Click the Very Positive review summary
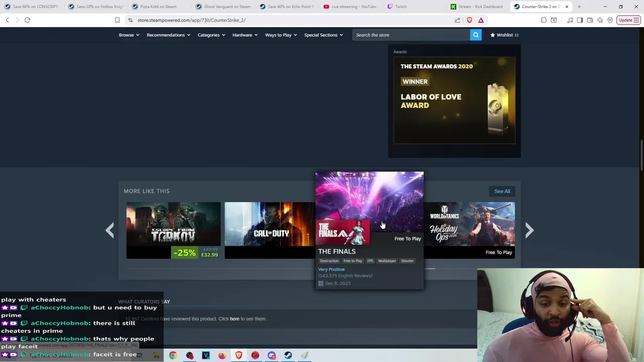644x362 pixels. (x=331, y=269)
